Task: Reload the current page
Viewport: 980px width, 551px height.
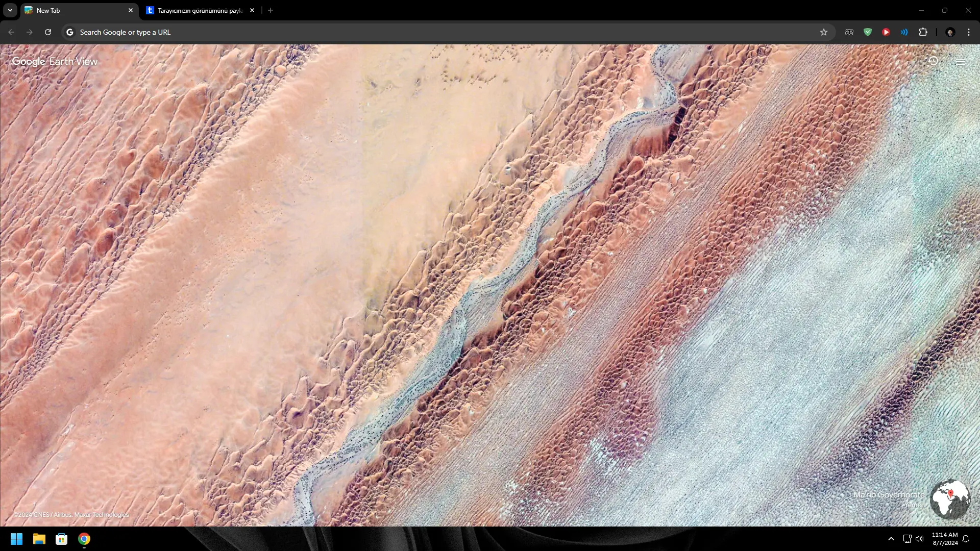Action: pos(48,32)
